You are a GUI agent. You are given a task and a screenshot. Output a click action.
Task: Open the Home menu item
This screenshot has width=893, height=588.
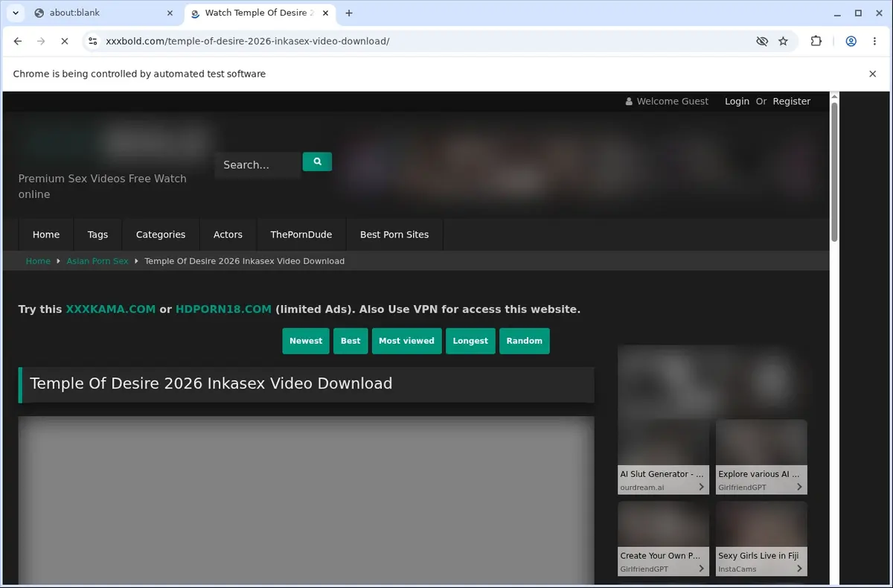[46, 234]
